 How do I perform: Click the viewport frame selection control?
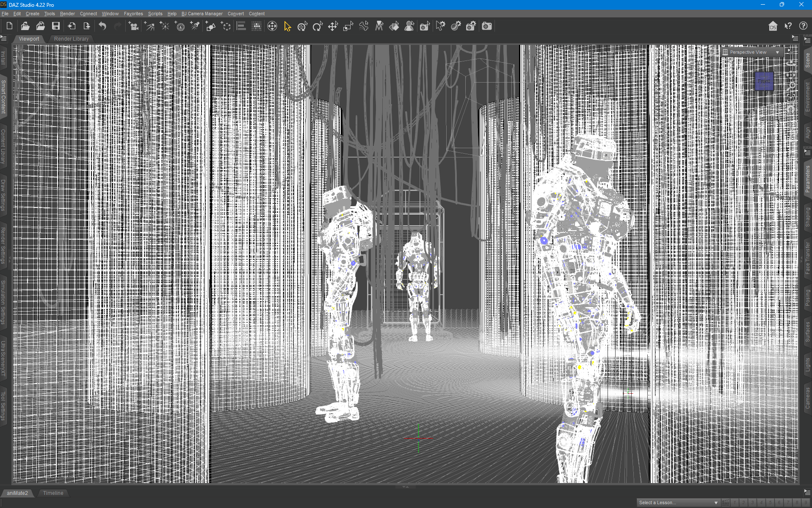[x=790, y=98]
